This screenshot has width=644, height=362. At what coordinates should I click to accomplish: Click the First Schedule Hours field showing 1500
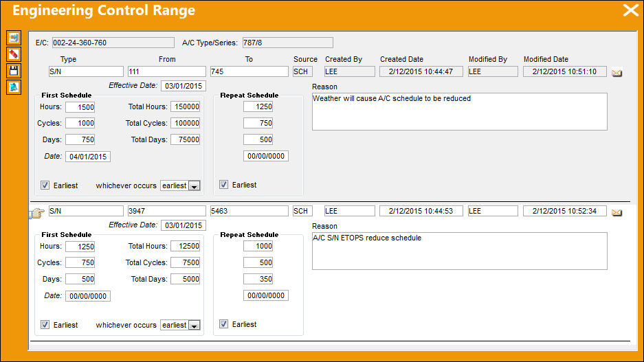click(80, 107)
